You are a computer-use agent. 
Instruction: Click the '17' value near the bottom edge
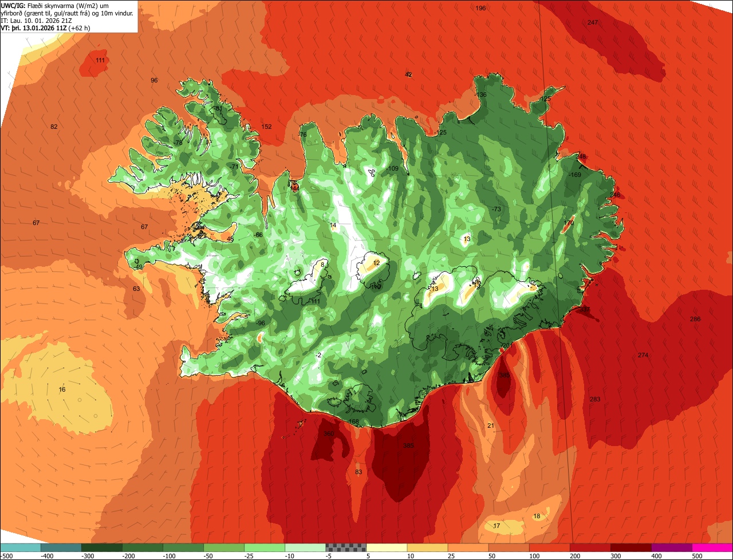496,526
